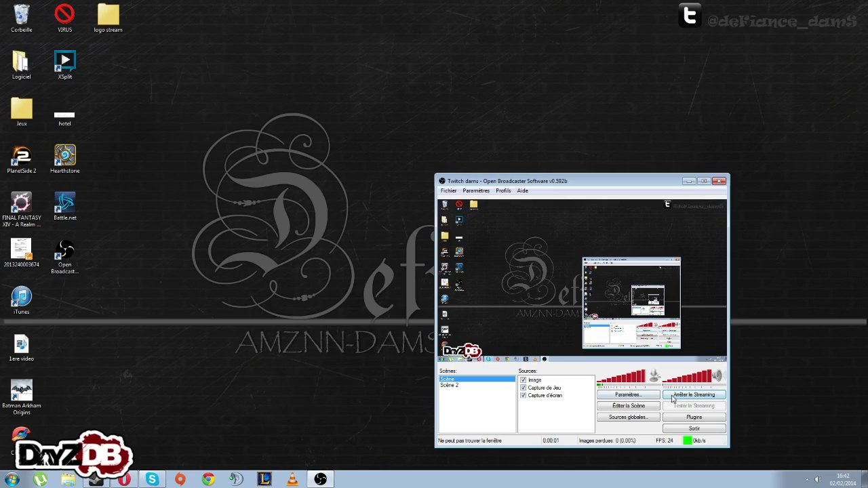This screenshot has width=868, height=488.
Task: Click the 'Ne peut pas trouver la fenêtre' status
Action: pyautogui.click(x=470, y=441)
